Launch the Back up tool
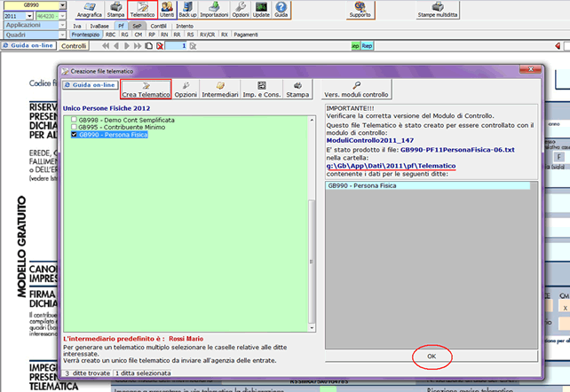 [x=187, y=10]
